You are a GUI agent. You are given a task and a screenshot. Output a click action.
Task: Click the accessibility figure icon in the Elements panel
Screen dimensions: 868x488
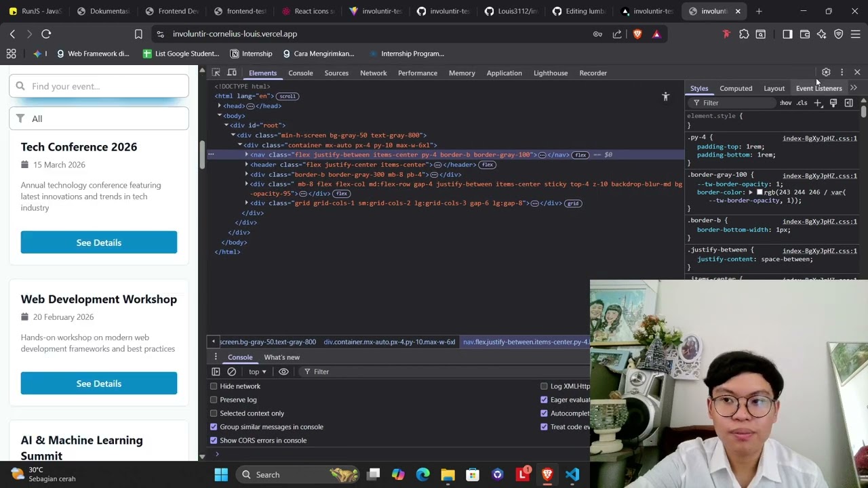coord(665,97)
